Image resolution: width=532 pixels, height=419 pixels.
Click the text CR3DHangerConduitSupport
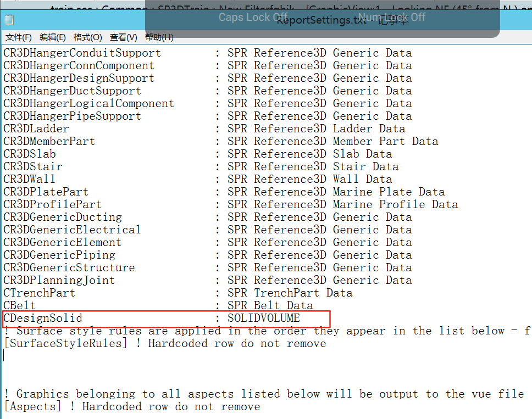[82, 53]
